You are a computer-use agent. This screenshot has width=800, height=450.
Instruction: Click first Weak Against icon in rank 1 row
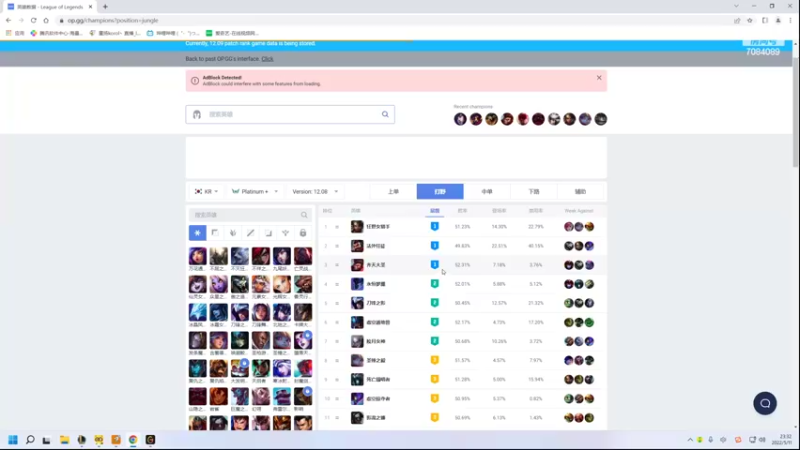(569, 227)
